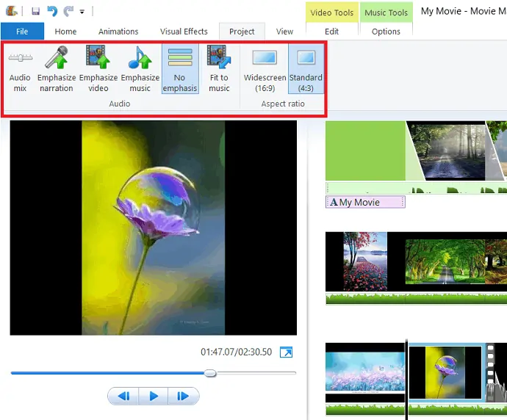Click the Save icon in quick access toolbar
The width and height of the screenshot is (507, 420).
point(35,11)
